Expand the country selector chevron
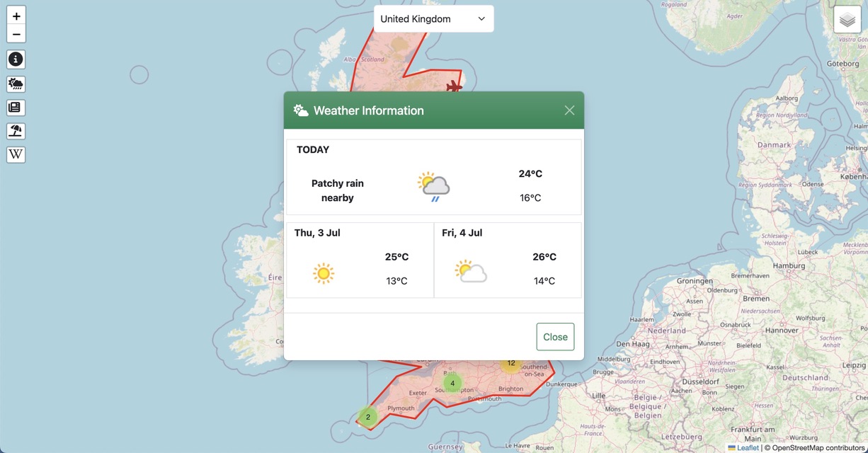 click(x=481, y=18)
